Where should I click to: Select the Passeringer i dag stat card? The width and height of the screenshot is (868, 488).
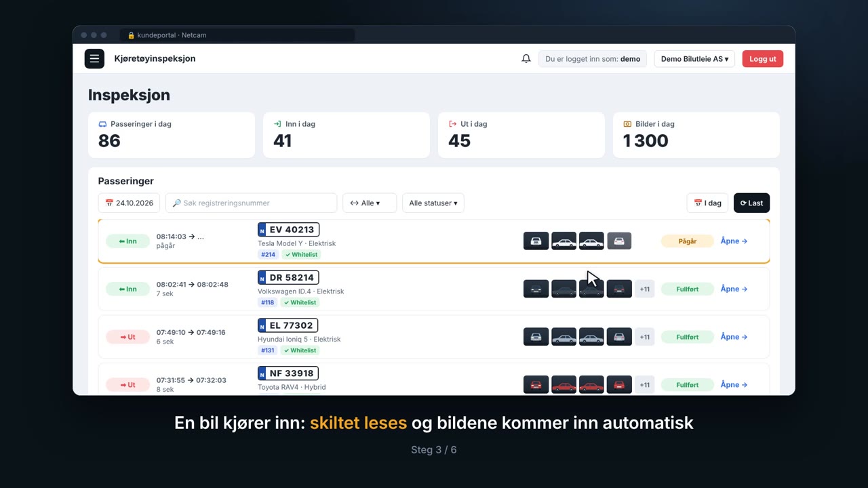click(172, 135)
